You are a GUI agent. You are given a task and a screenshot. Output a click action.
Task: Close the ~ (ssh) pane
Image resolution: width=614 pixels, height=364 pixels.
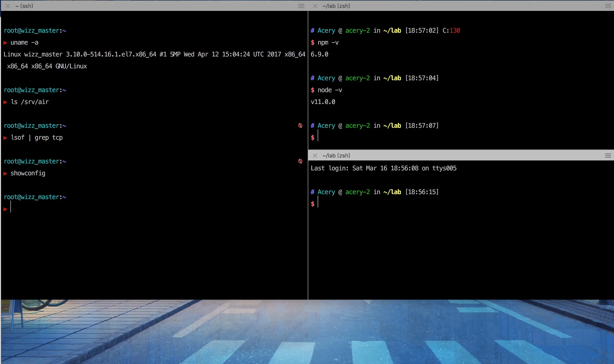coord(8,6)
